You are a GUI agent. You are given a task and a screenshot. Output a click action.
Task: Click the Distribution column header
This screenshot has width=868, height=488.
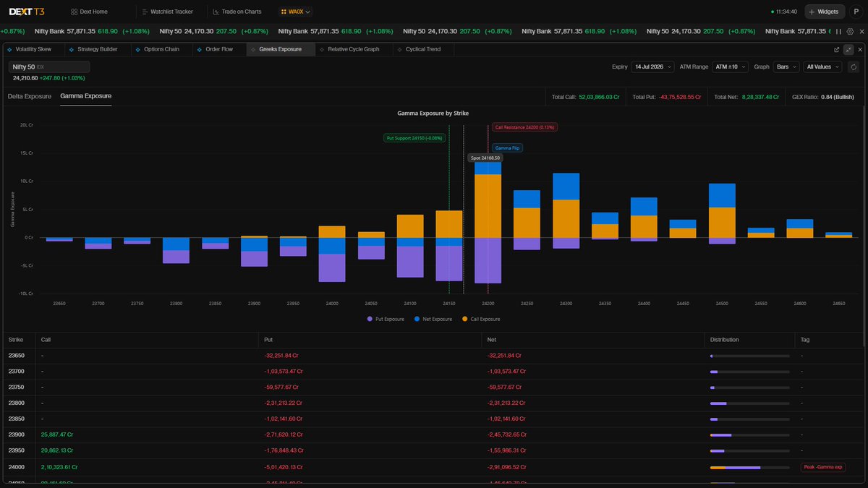pyautogui.click(x=725, y=339)
